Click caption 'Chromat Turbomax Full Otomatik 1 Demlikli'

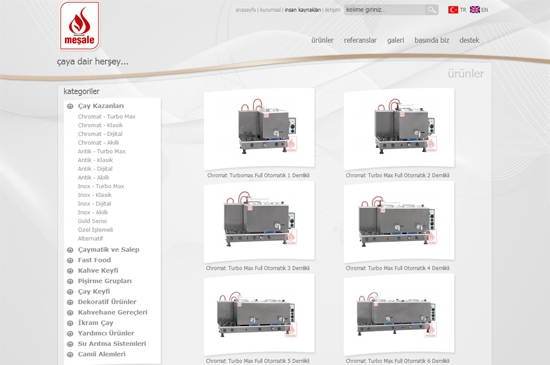(x=259, y=175)
